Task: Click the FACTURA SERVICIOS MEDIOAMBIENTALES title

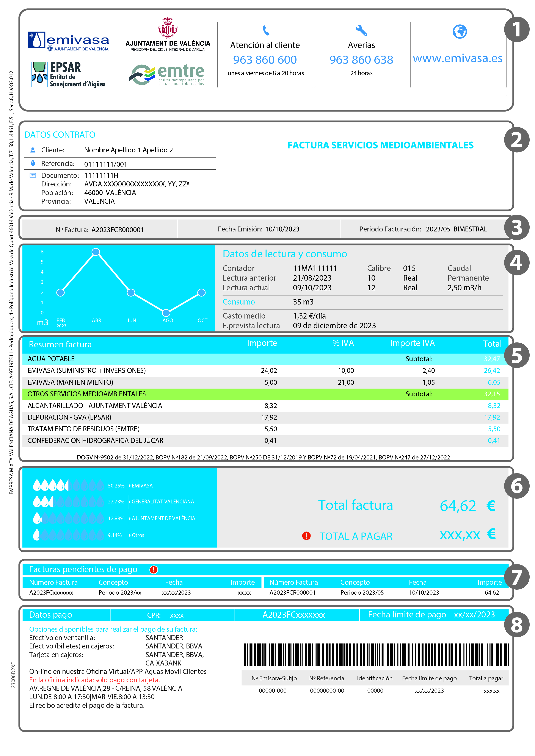Action: coord(381,145)
